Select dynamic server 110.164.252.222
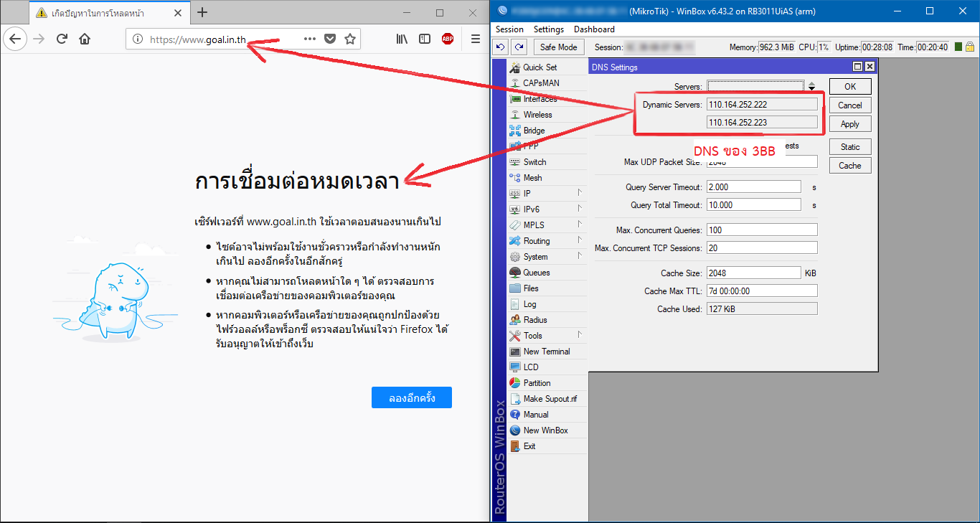 (762, 104)
